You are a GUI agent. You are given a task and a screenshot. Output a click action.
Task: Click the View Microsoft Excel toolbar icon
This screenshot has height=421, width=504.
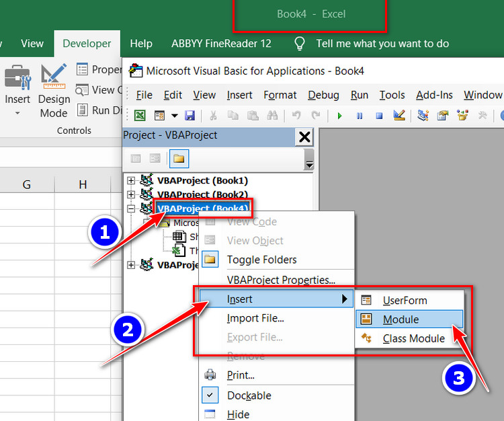coord(140,116)
